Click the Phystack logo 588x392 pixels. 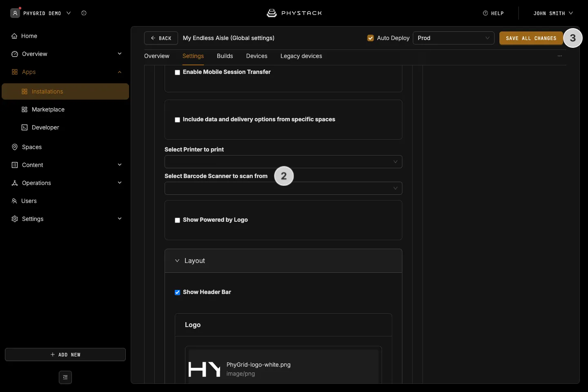pyautogui.click(x=294, y=13)
